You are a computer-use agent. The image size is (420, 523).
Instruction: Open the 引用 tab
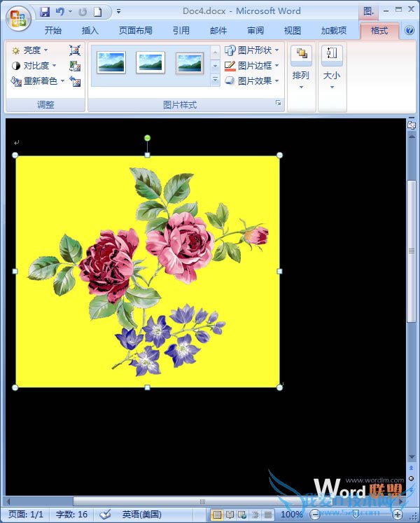[181, 31]
